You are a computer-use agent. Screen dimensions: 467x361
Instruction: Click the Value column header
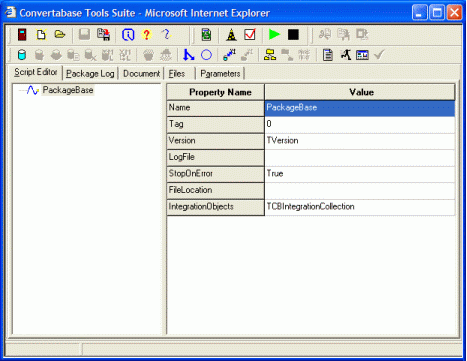360,92
